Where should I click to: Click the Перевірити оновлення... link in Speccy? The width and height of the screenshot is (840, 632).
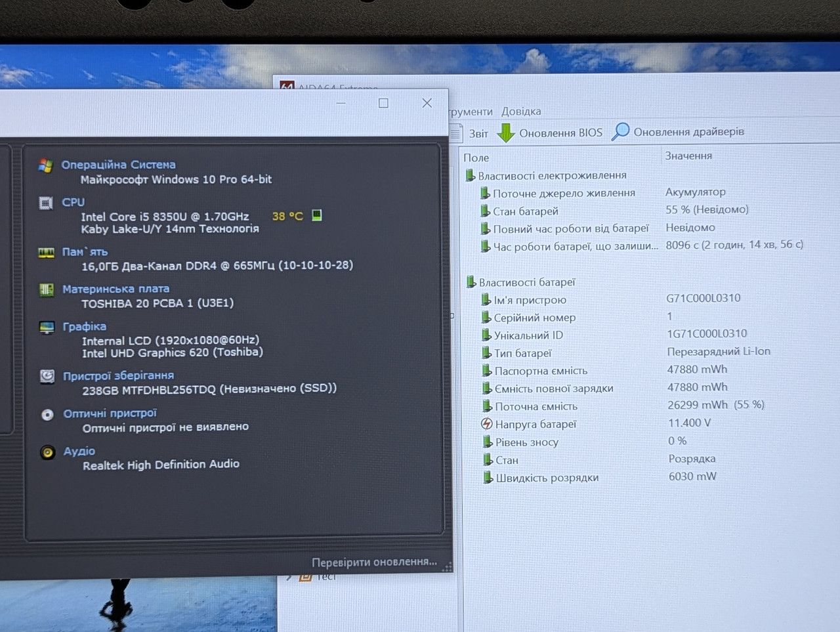point(374,562)
